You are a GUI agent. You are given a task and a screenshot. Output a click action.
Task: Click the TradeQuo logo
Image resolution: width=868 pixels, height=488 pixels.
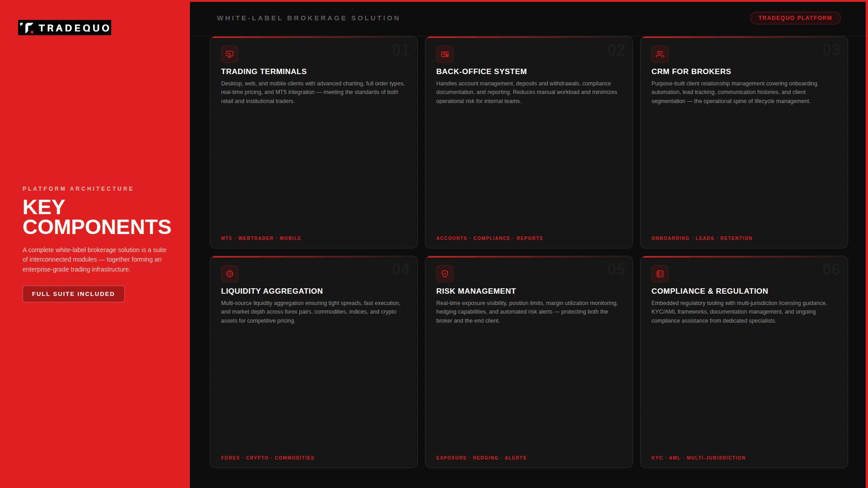tap(65, 28)
